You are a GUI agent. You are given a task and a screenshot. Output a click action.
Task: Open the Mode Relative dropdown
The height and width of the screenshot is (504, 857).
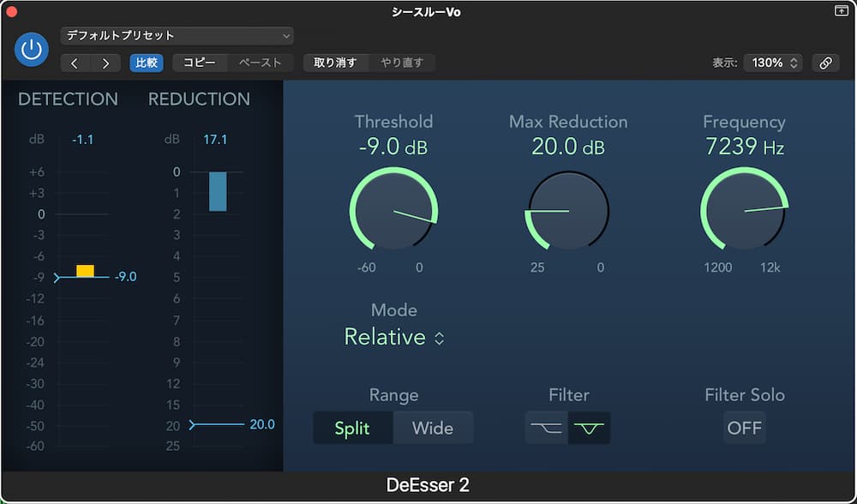point(394,337)
